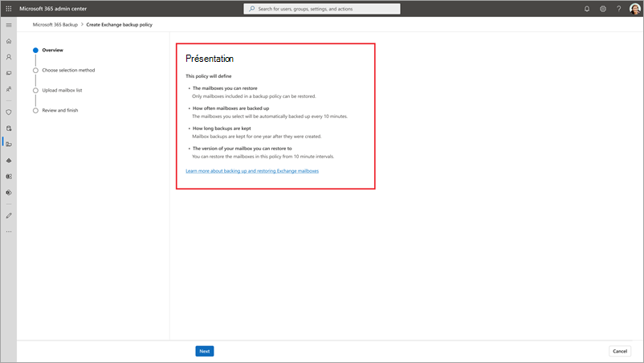Select the Upload mailbox list step

(x=62, y=90)
